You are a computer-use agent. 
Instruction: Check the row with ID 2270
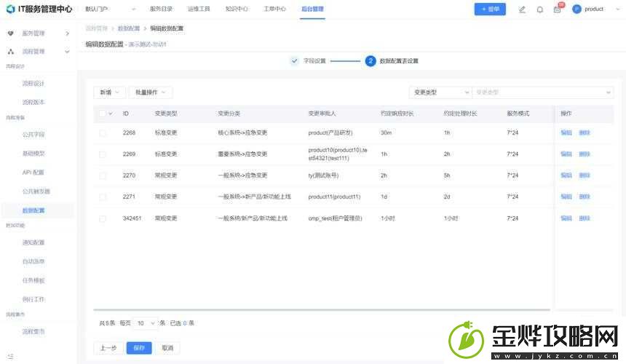pos(103,175)
